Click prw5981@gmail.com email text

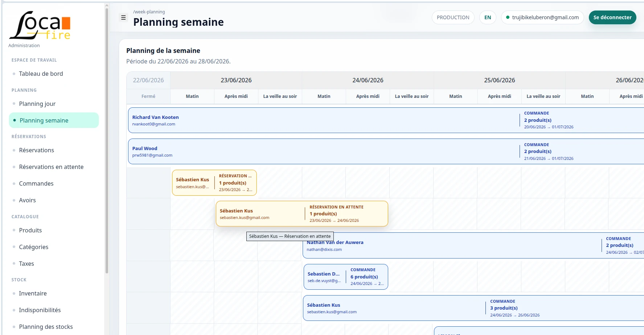[x=152, y=155]
